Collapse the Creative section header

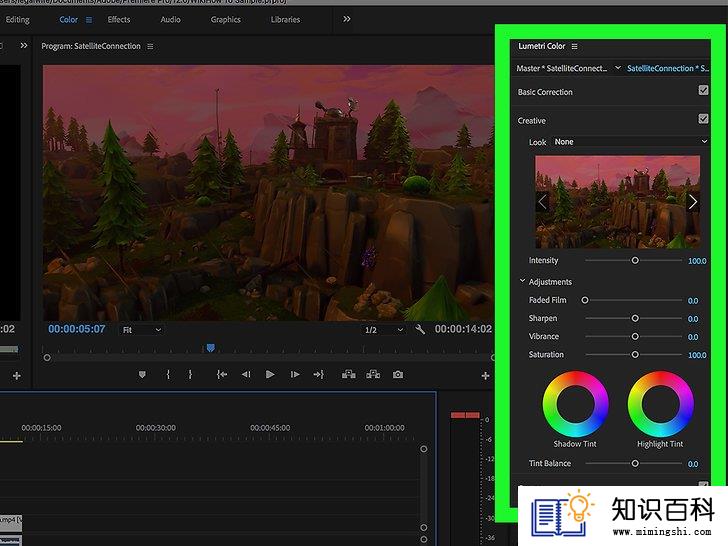tap(532, 121)
